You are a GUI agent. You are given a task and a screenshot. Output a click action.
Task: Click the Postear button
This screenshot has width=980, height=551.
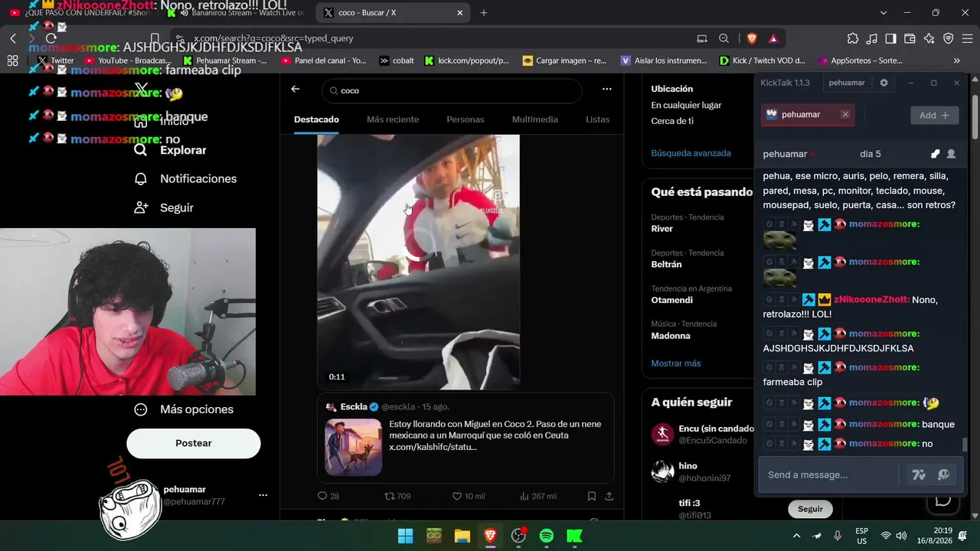(x=194, y=443)
